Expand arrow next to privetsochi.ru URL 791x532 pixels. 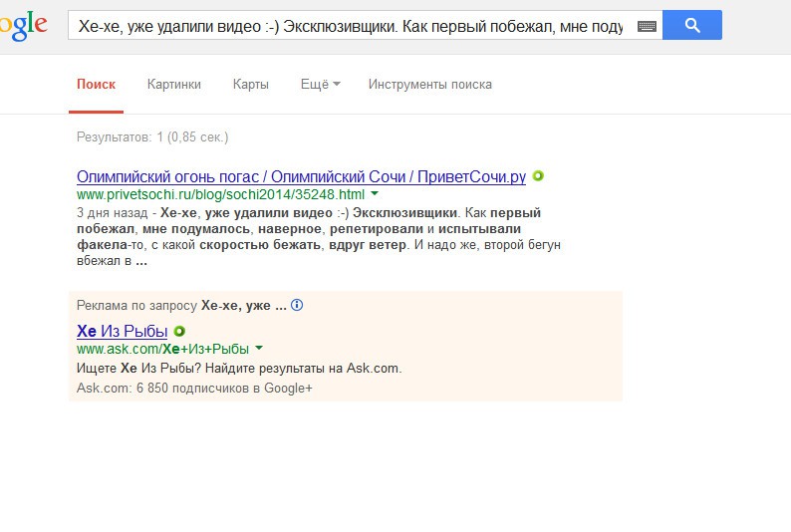click(x=375, y=194)
